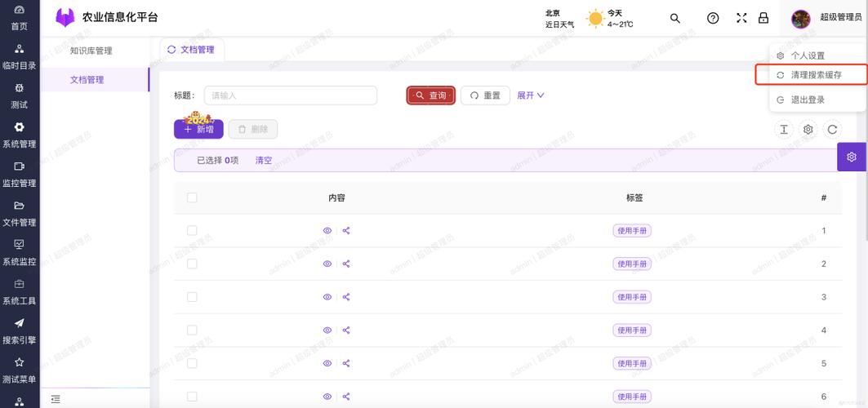Select 个人设置 in user dropdown
Viewport: 868px width, 408px height.
click(817, 55)
